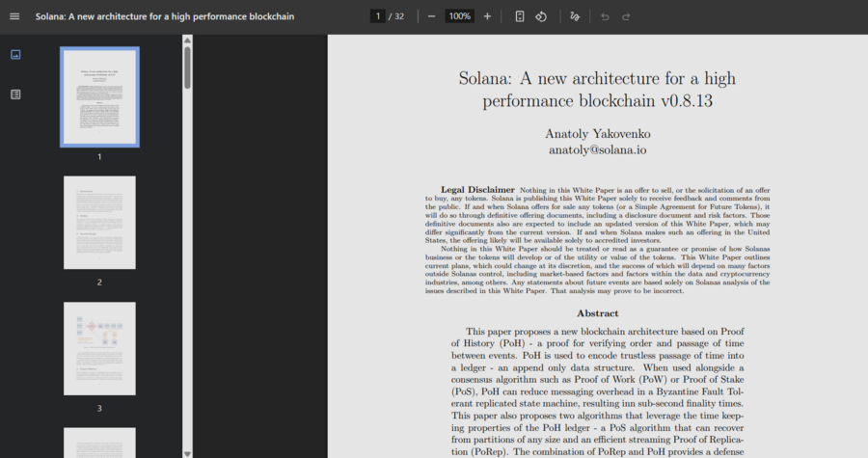
Task: Show document outline icon in sidebar
Action: pos(15,94)
